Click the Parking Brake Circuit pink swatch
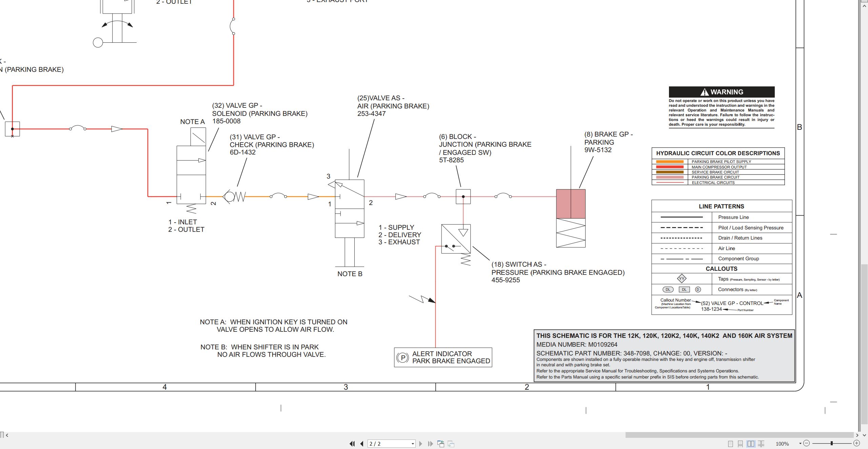The height and width of the screenshot is (449, 868). (x=670, y=177)
